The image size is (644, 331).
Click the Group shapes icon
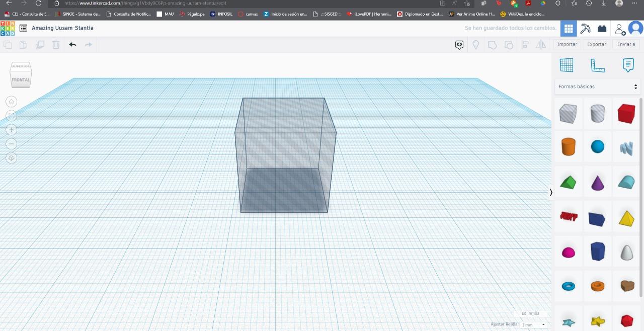(492, 45)
